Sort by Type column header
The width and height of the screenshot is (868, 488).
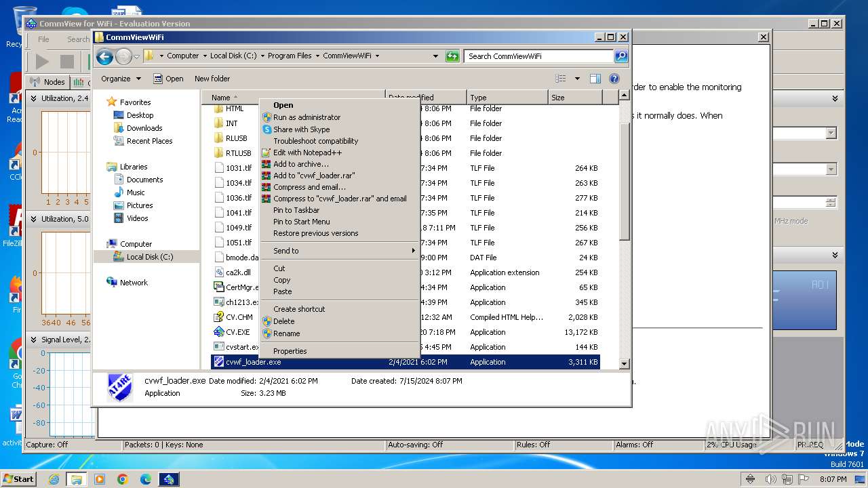coord(507,98)
